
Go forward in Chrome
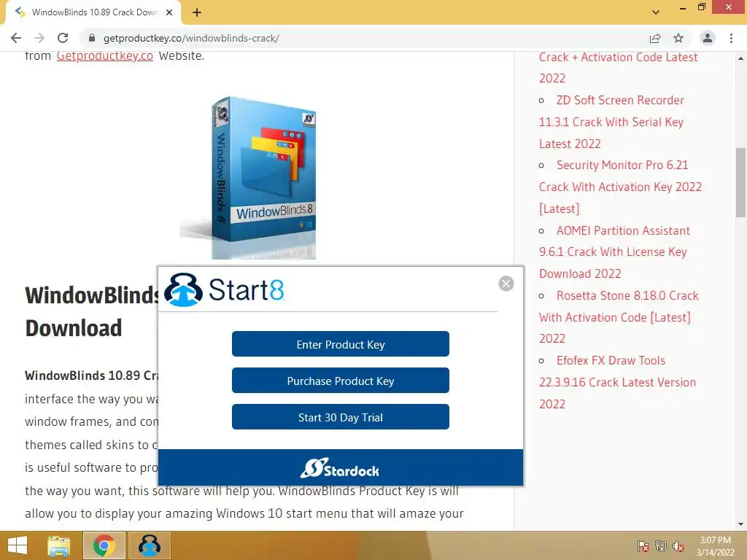pyautogui.click(x=39, y=38)
